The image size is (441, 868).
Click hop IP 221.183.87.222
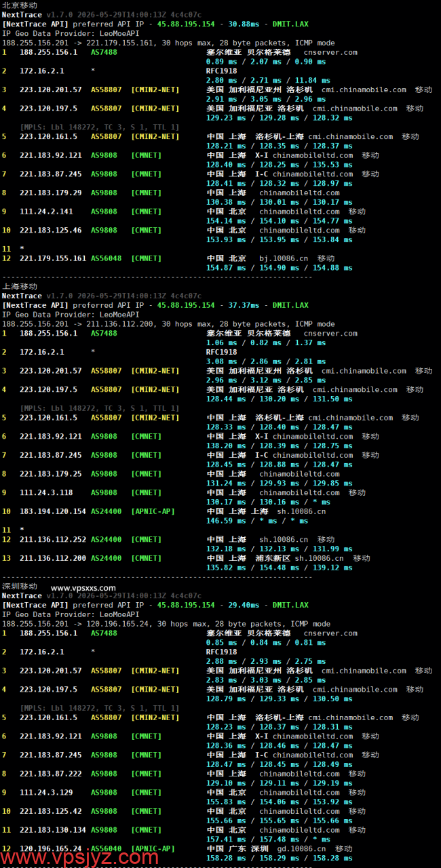click(x=51, y=774)
